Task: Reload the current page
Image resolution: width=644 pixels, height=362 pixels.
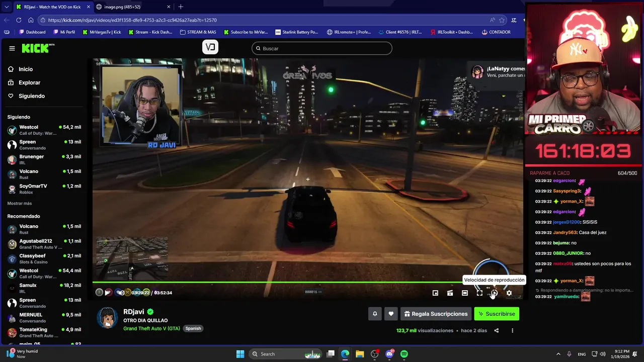Action: (x=19, y=20)
